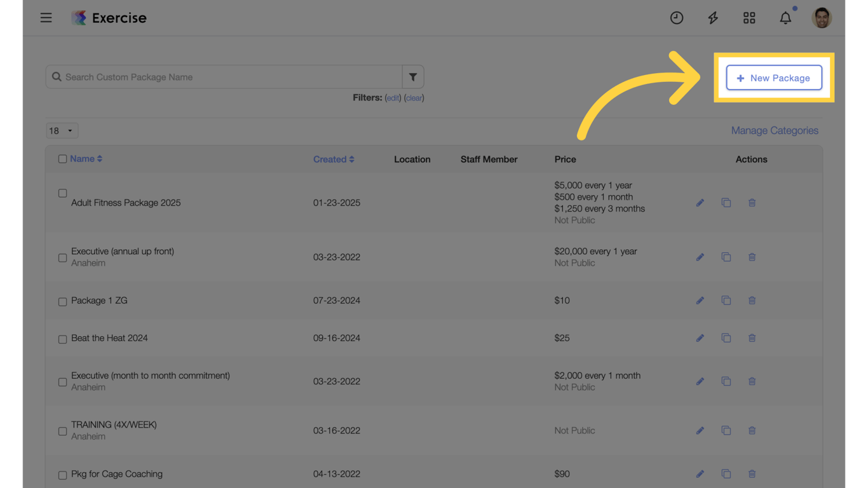
Task: Select the Adult Fitness Package 2025 checkbox
Action: [x=62, y=193]
